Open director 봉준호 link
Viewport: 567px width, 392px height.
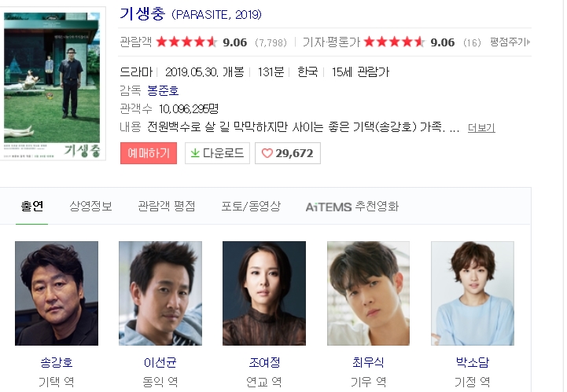(163, 90)
